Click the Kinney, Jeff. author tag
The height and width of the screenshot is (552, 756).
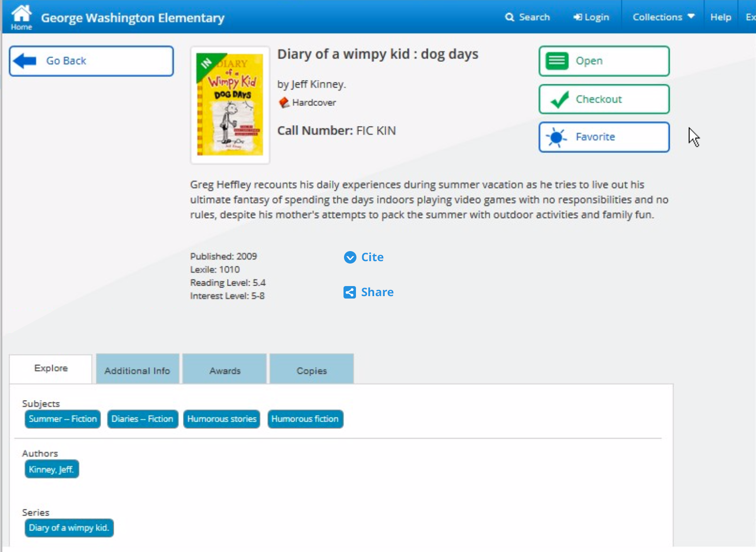click(x=52, y=470)
